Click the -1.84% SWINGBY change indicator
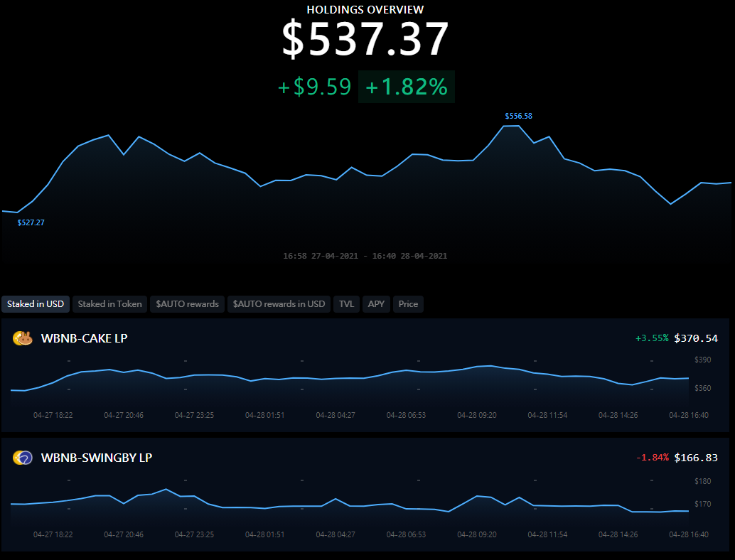Image resolution: width=735 pixels, height=560 pixels. [x=653, y=458]
